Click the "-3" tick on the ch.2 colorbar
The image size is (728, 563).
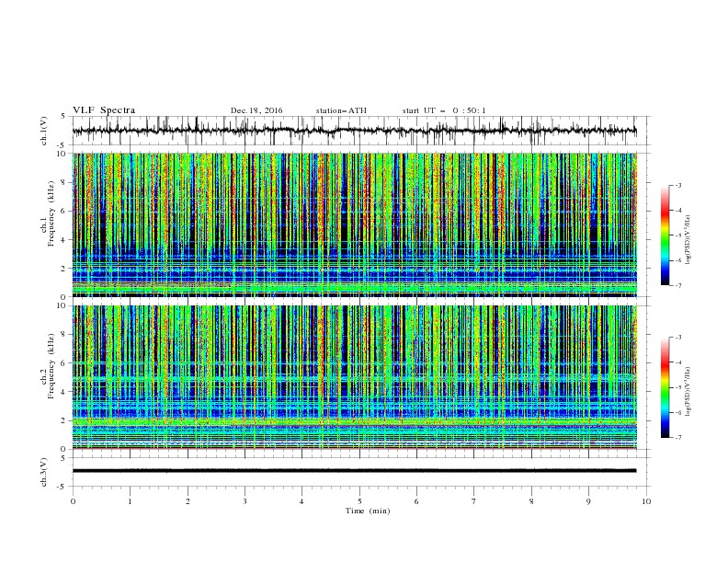(x=678, y=338)
